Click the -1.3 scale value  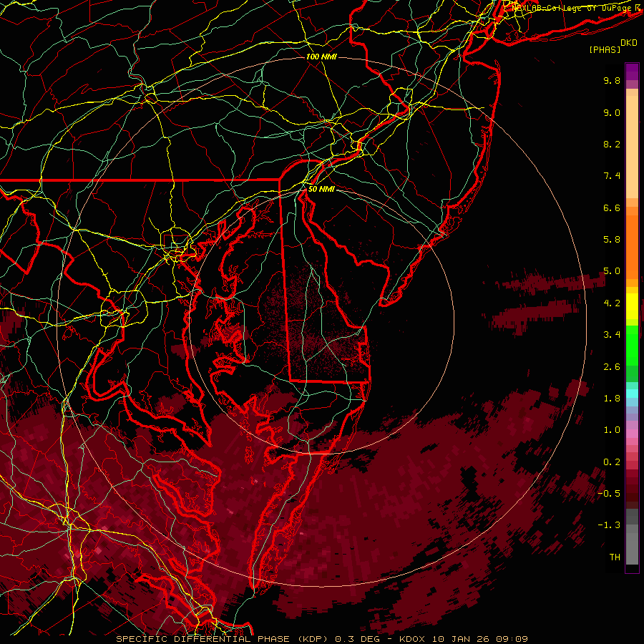click(609, 525)
